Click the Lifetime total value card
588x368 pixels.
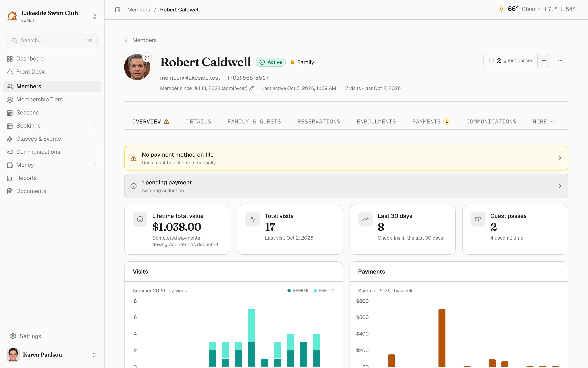[177, 230]
